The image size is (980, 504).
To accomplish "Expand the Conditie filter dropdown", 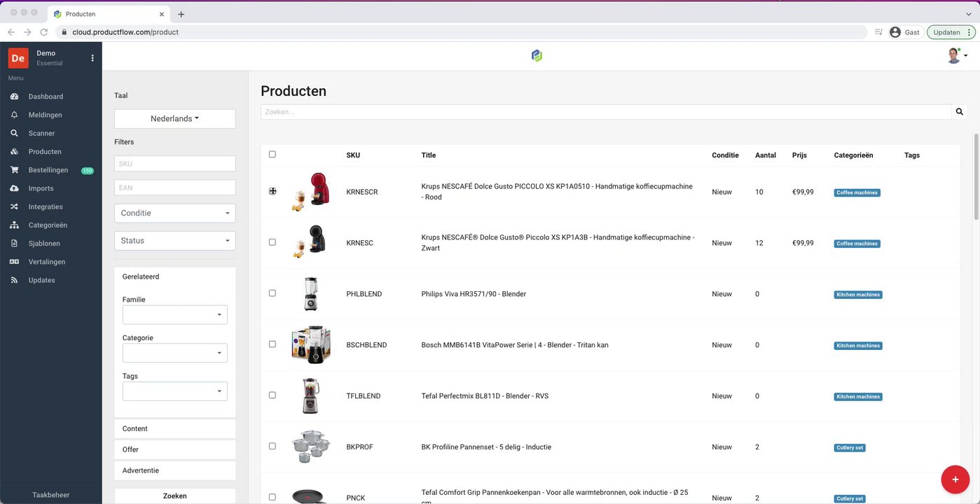I will [174, 213].
